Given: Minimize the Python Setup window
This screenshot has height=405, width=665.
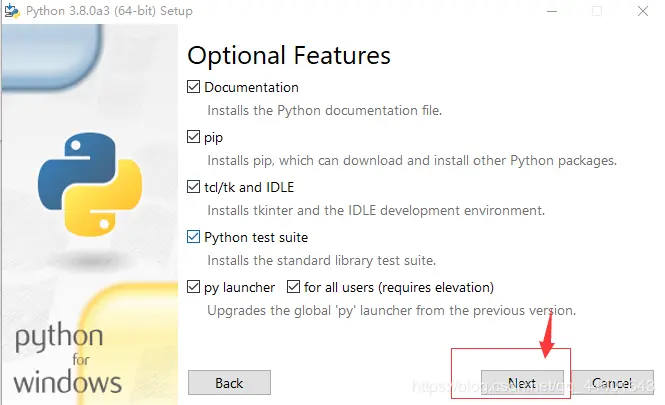Looking at the screenshot, I should coord(552,11).
